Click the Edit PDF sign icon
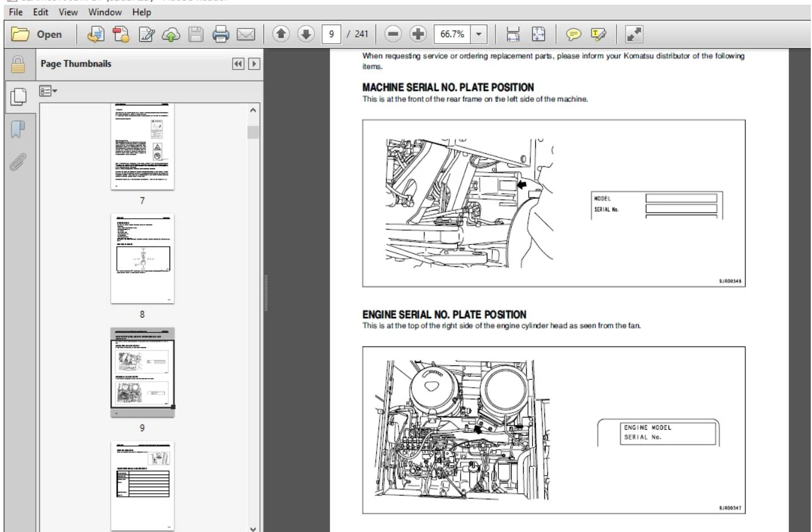The height and width of the screenshot is (532, 812). point(146,35)
